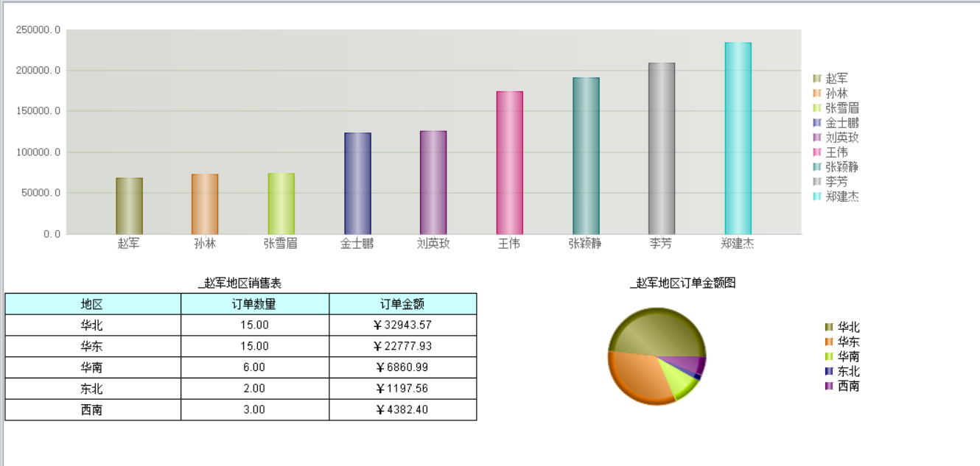Click the 郑建杰 x-axis label
Viewport: 980px width, 466px height.
pos(738,244)
